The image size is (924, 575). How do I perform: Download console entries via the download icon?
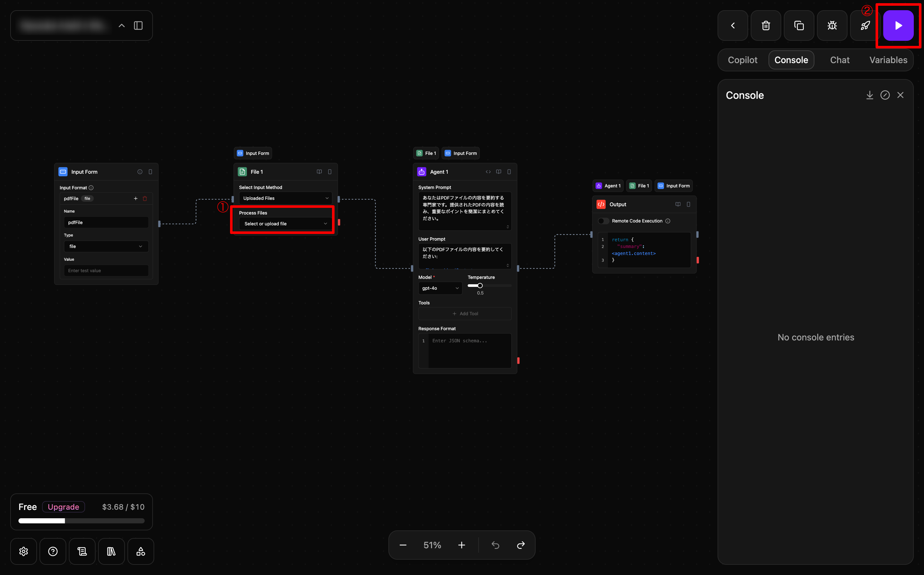click(x=870, y=95)
